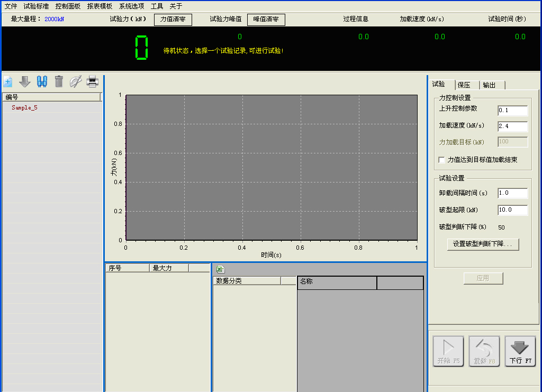Click the protractor and pencil edit icon
The image size is (542, 392).
[76, 81]
